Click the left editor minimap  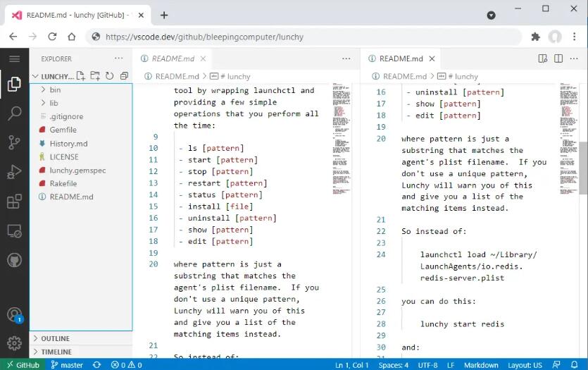click(x=342, y=138)
